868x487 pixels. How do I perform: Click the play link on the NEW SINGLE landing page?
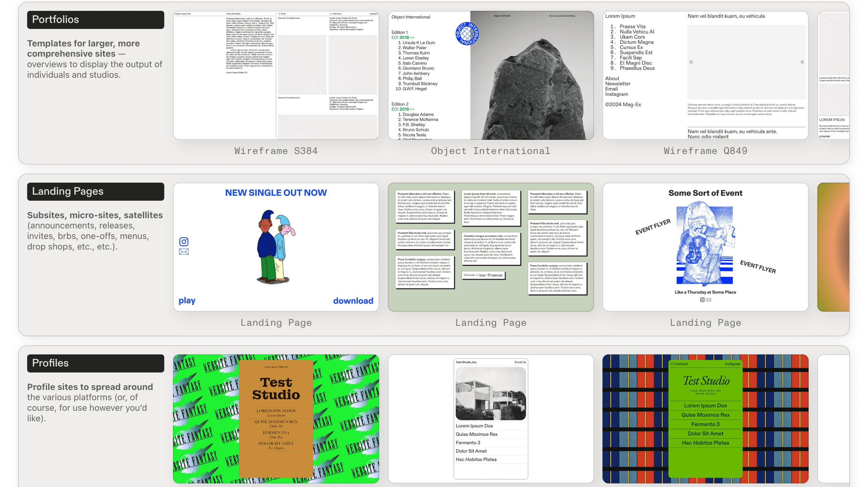pyautogui.click(x=187, y=300)
